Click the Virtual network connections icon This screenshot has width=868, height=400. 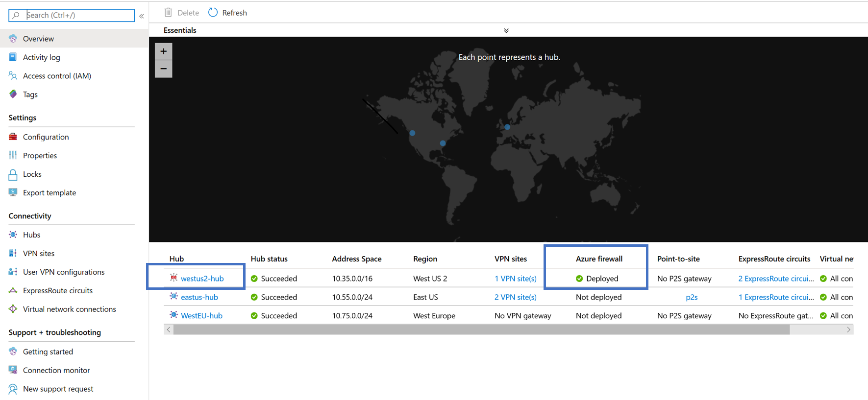pos(13,309)
